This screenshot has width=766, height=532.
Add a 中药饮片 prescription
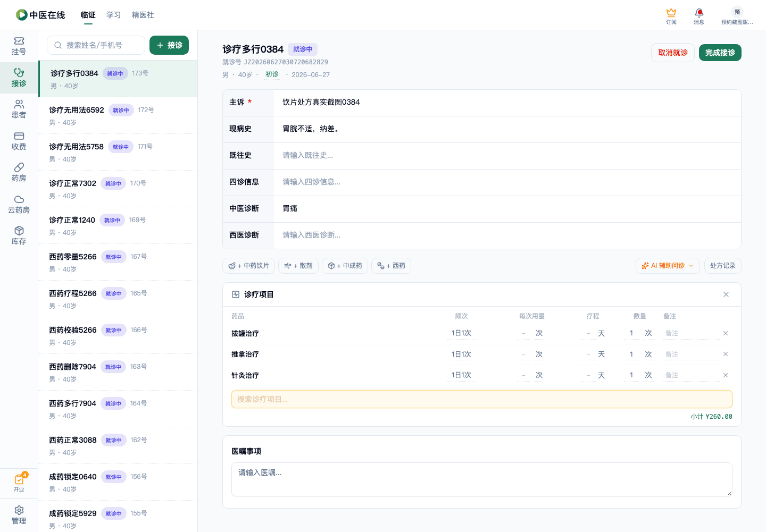(x=248, y=266)
